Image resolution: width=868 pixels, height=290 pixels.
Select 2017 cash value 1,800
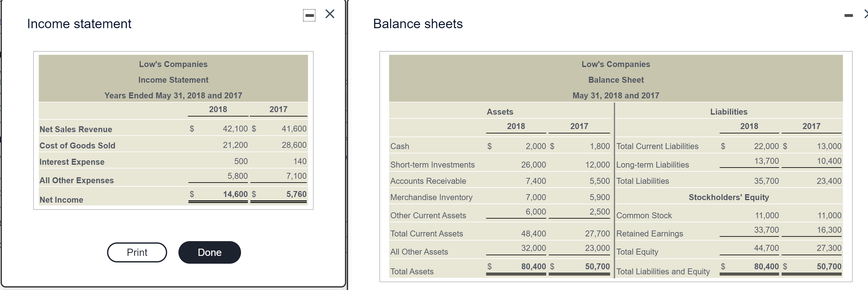point(600,146)
